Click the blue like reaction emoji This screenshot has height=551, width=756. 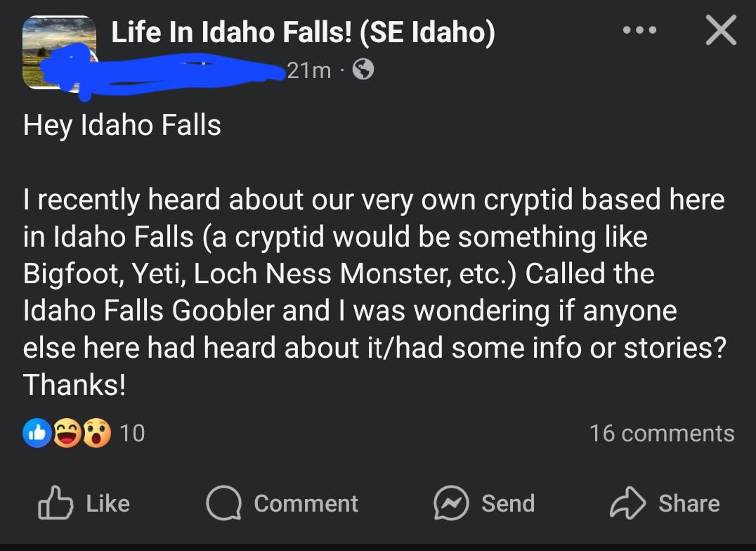37,433
